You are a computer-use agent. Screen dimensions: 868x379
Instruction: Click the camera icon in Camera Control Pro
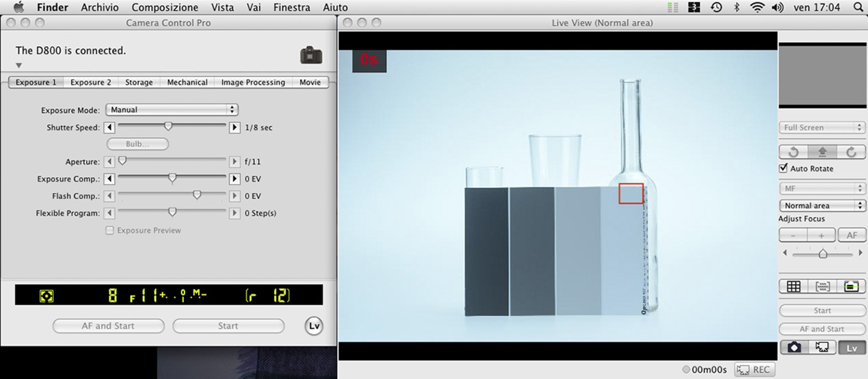click(x=311, y=55)
